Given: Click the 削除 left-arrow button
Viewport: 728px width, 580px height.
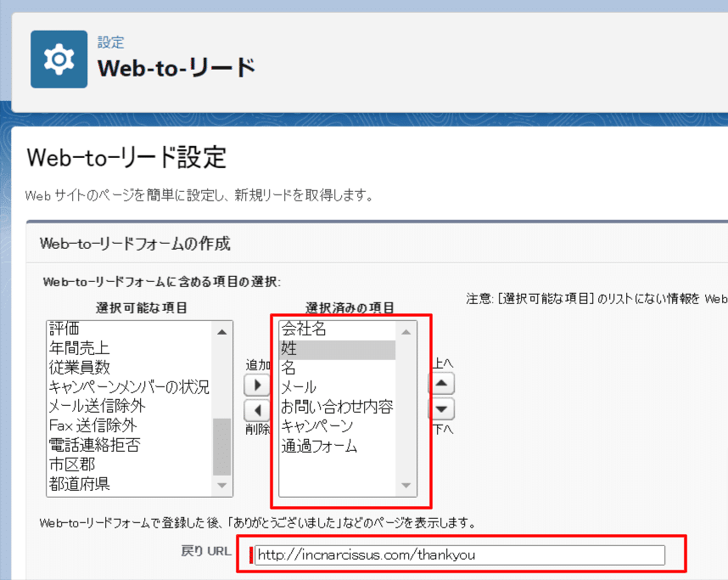Looking at the screenshot, I should [x=257, y=410].
